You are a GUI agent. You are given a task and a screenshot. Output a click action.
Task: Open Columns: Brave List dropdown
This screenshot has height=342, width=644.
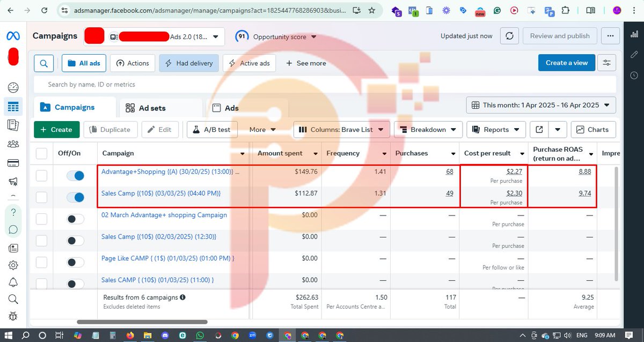click(x=341, y=129)
